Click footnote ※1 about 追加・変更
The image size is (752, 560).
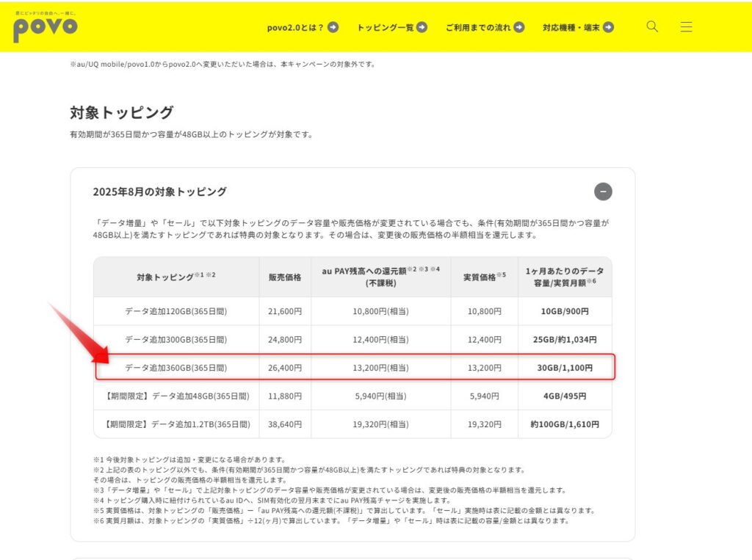pyautogui.click(x=190, y=459)
